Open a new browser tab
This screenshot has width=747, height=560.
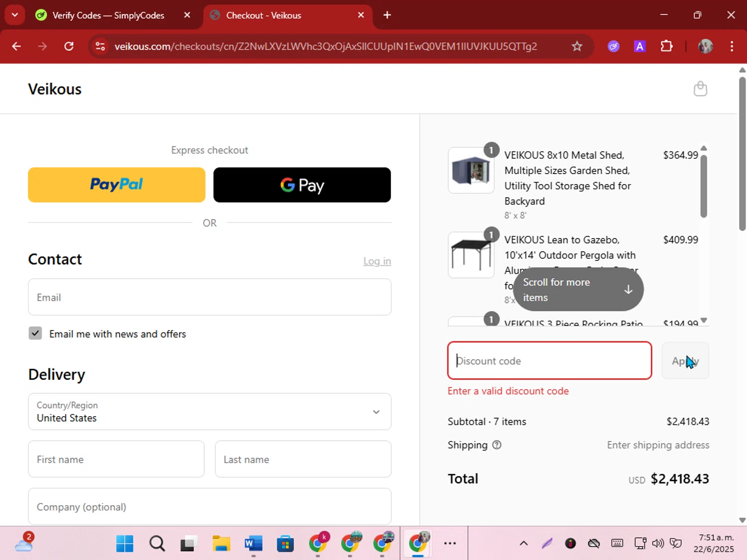(387, 15)
